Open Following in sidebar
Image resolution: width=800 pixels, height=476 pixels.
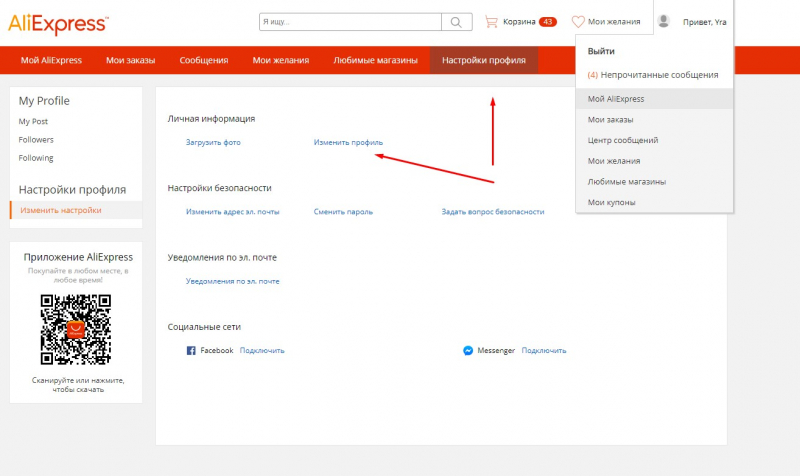pyautogui.click(x=36, y=158)
